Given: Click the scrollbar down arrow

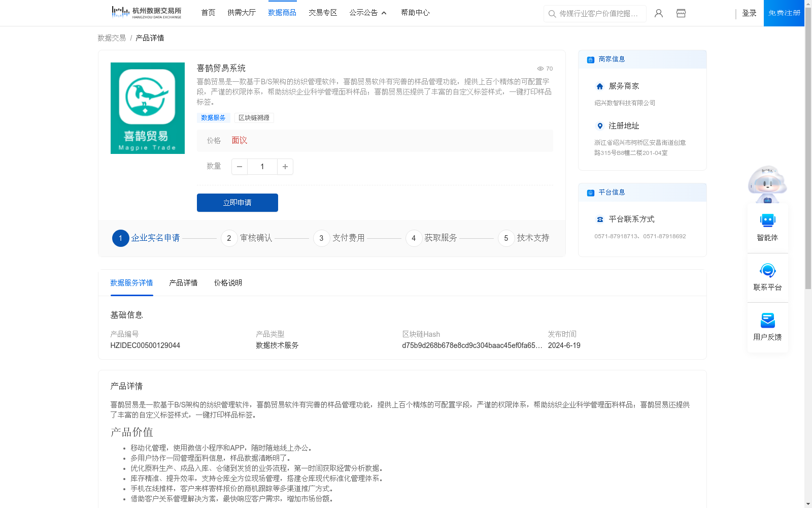Looking at the screenshot, I should click(x=808, y=504).
